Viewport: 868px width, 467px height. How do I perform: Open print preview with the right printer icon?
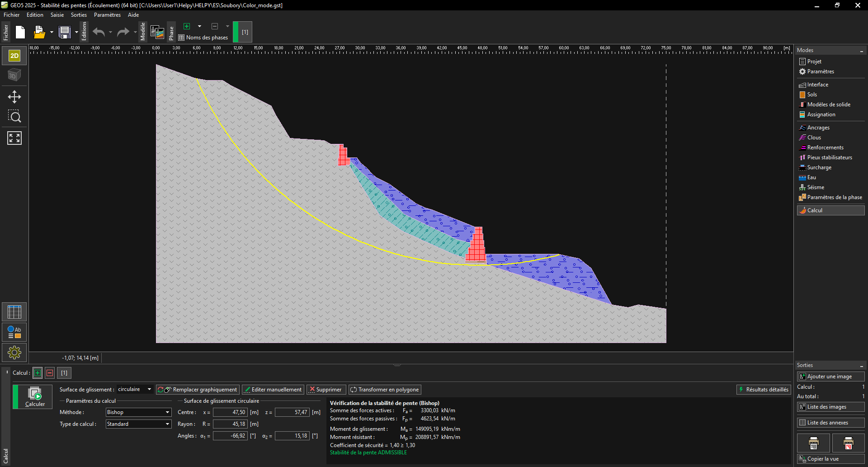(x=849, y=443)
